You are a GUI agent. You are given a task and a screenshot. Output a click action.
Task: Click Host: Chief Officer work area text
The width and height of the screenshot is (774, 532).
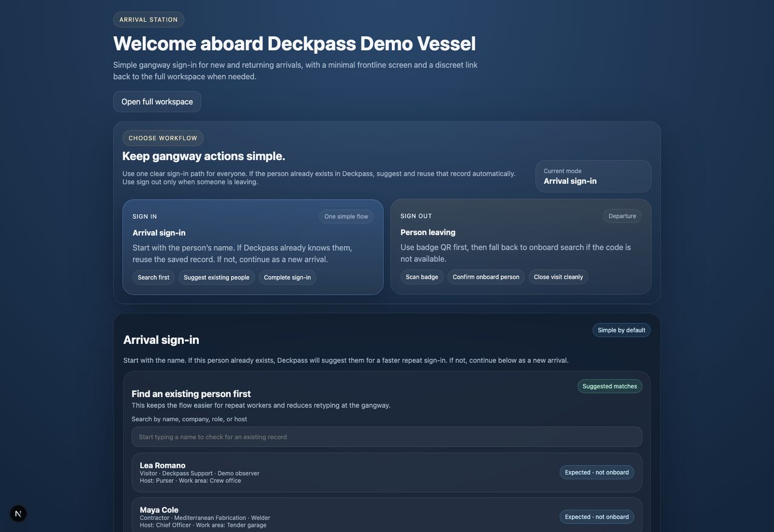click(x=203, y=525)
